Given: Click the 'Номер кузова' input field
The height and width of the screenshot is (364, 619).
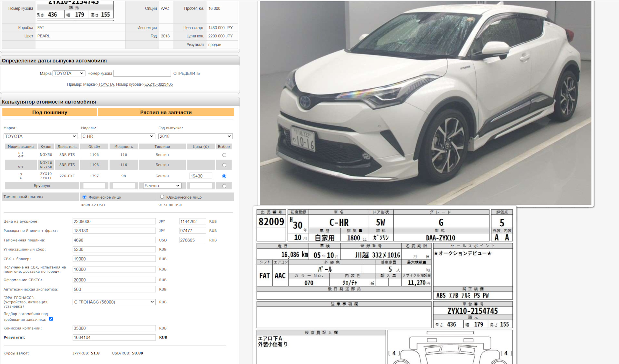Looking at the screenshot, I should [x=142, y=74].
